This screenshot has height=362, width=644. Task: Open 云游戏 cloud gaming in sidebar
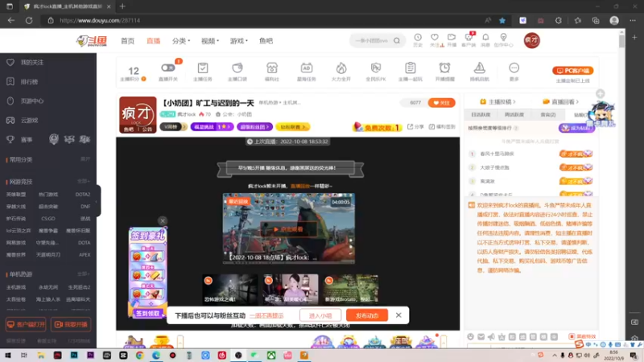tap(23, 120)
